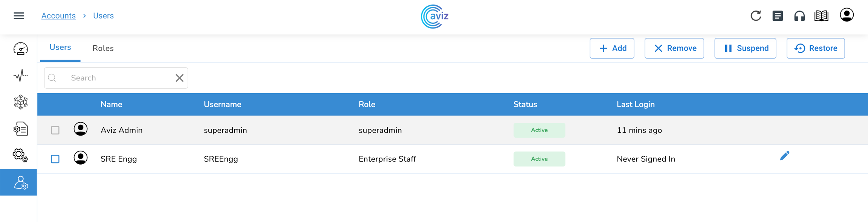Select the Aviz Admin user checkbox
This screenshot has width=868, height=222.
55,130
